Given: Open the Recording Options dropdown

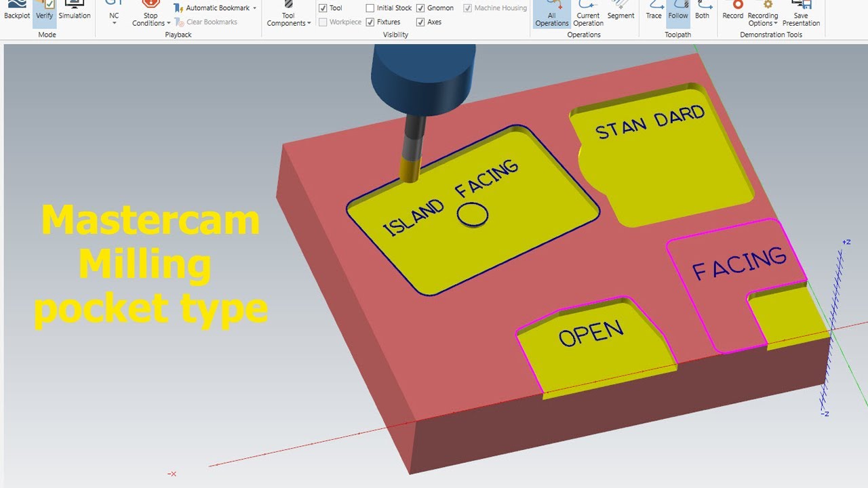Looking at the screenshot, I should tap(763, 15).
